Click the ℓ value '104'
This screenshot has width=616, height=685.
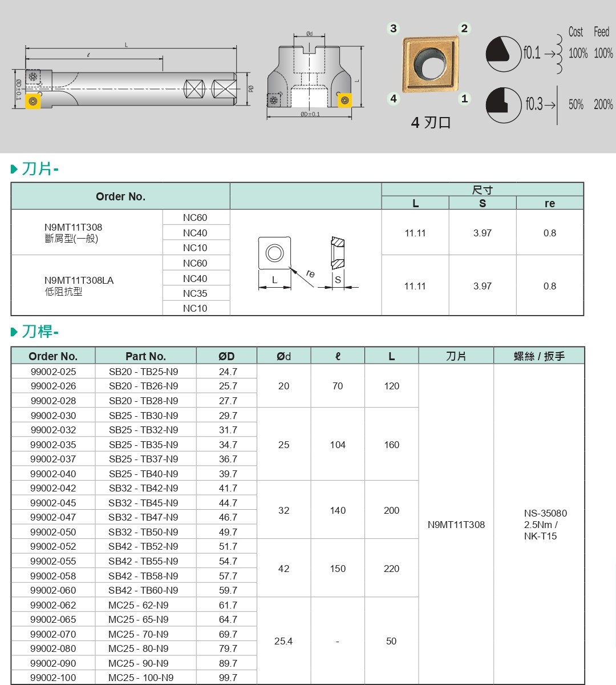(338, 445)
